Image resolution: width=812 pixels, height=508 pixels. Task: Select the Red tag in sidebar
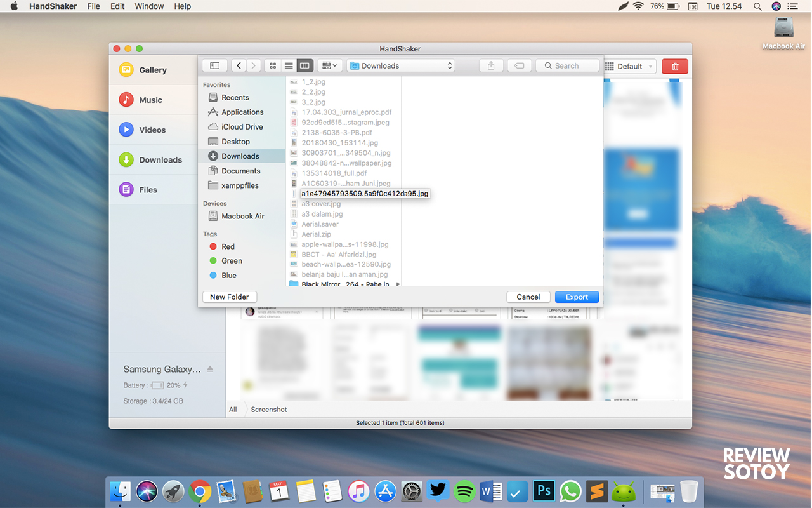click(228, 246)
